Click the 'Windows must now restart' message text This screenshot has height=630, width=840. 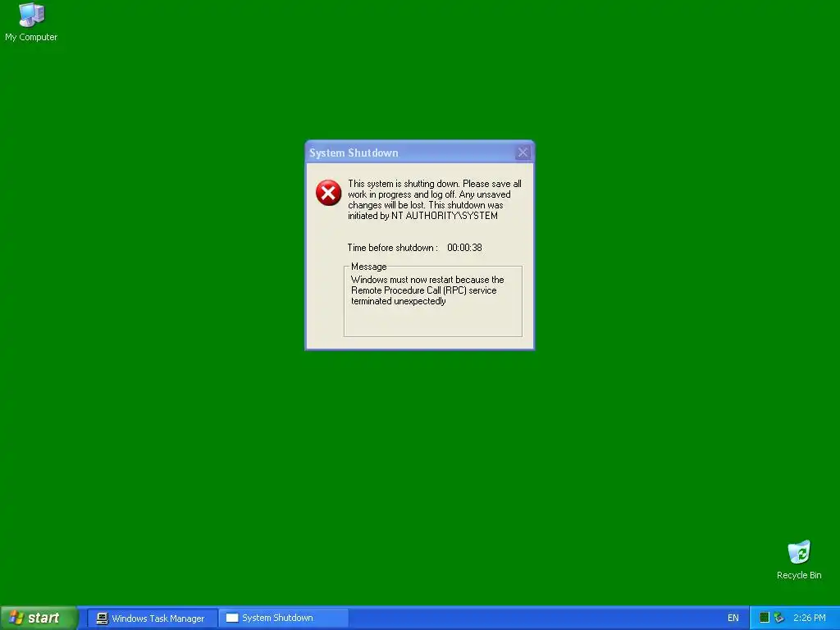(x=427, y=290)
